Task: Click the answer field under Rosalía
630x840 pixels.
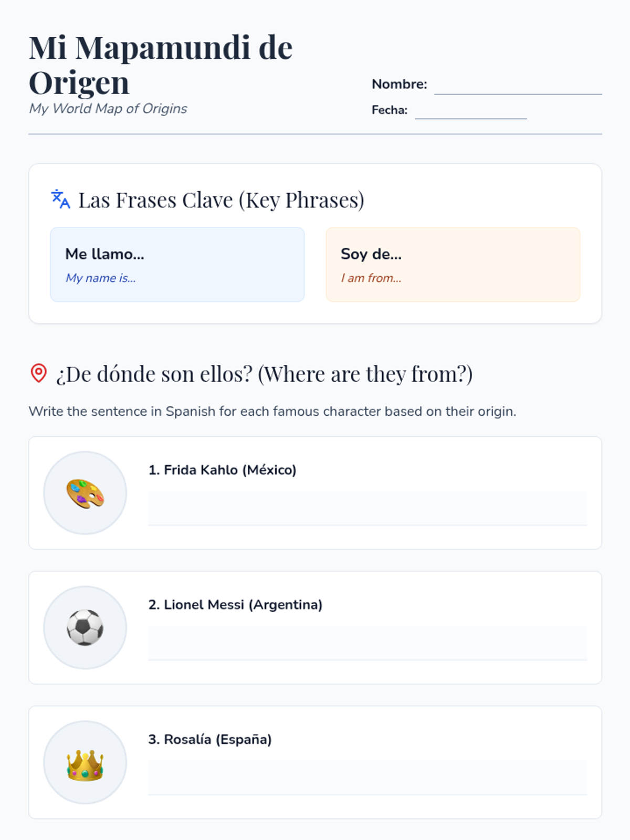Action: 367,778
